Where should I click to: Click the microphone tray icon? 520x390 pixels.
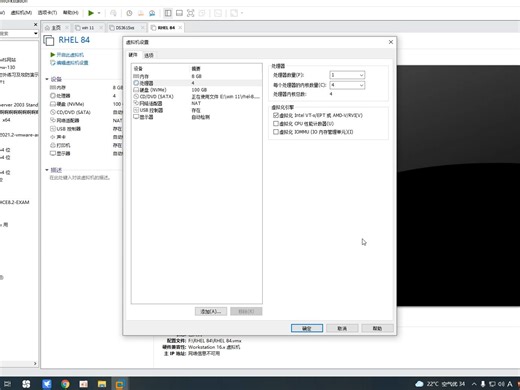pyautogui.click(x=483, y=384)
